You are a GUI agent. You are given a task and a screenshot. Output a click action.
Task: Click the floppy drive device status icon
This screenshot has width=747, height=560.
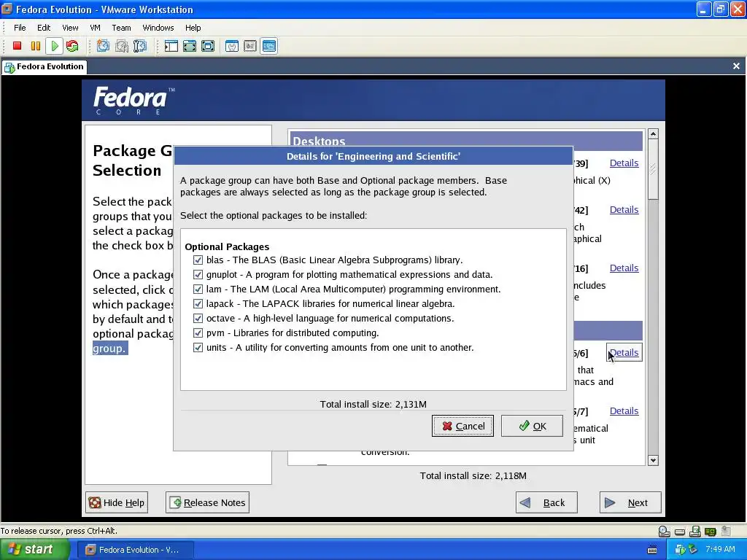[x=695, y=531]
